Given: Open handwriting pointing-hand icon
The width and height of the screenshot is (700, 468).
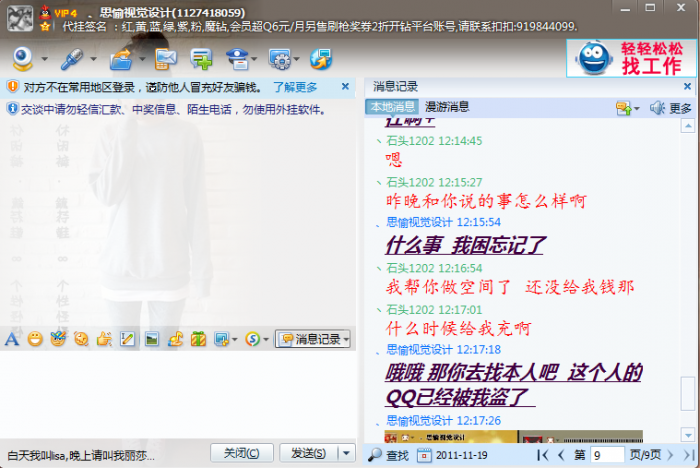Looking at the screenshot, I should (104, 339).
